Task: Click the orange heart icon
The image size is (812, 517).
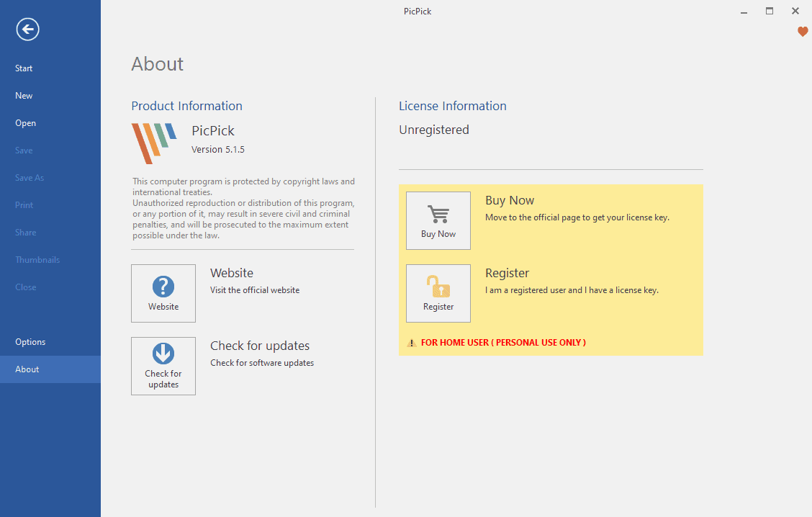Action: click(803, 32)
